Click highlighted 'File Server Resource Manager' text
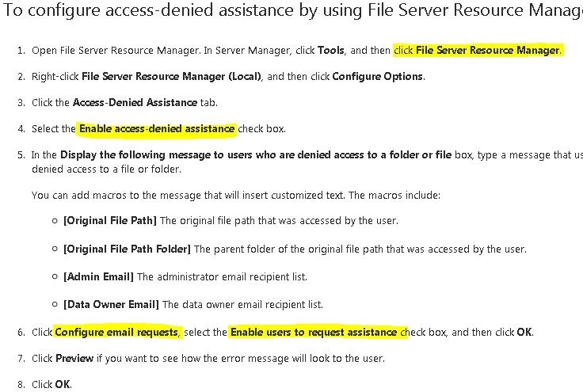The height and width of the screenshot is (392, 583). pyautogui.click(x=487, y=50)
